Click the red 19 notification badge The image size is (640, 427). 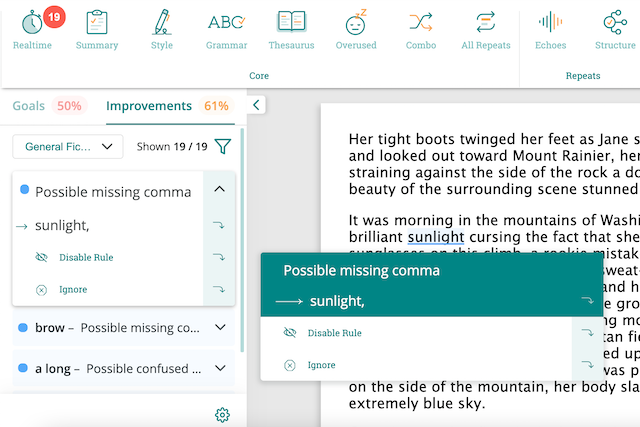(54, 17)
